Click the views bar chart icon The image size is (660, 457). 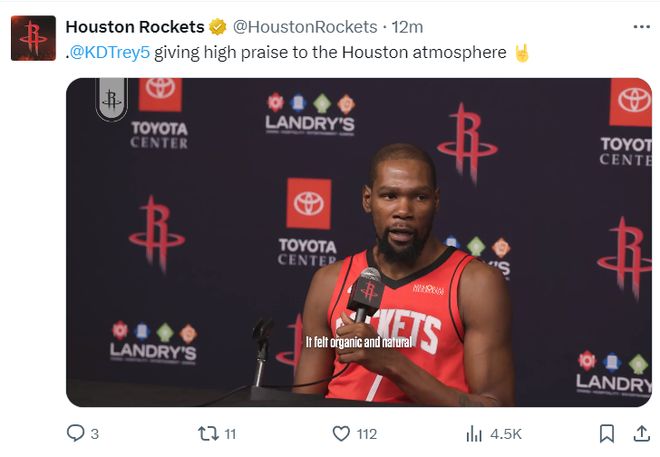pyautogui.click(x=474, y=433)
